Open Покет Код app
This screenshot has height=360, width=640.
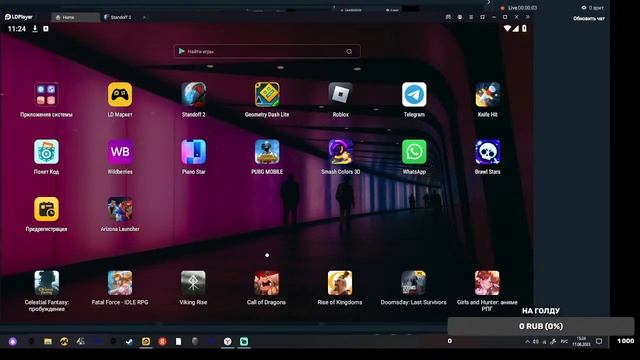46,152
